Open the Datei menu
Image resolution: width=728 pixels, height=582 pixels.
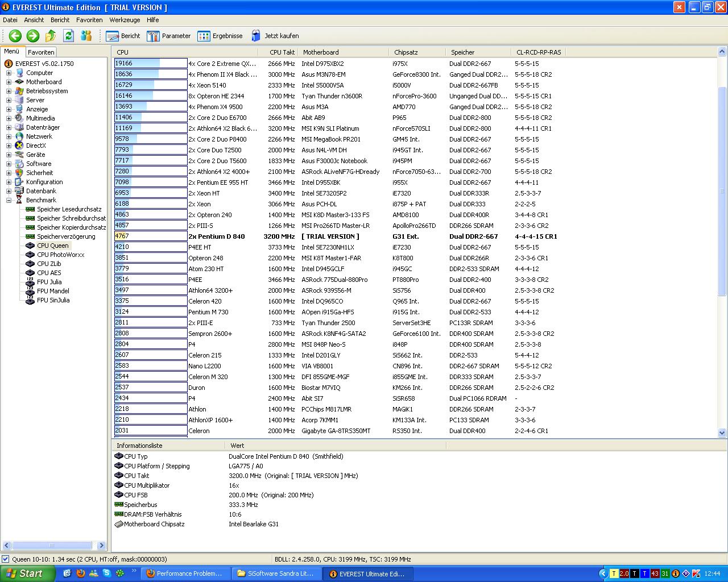10,20
